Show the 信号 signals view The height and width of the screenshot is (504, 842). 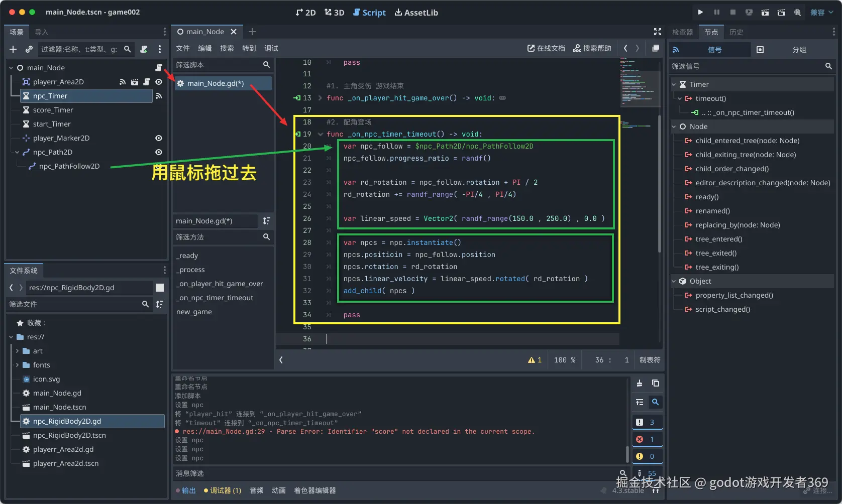[x=710, y=50]
